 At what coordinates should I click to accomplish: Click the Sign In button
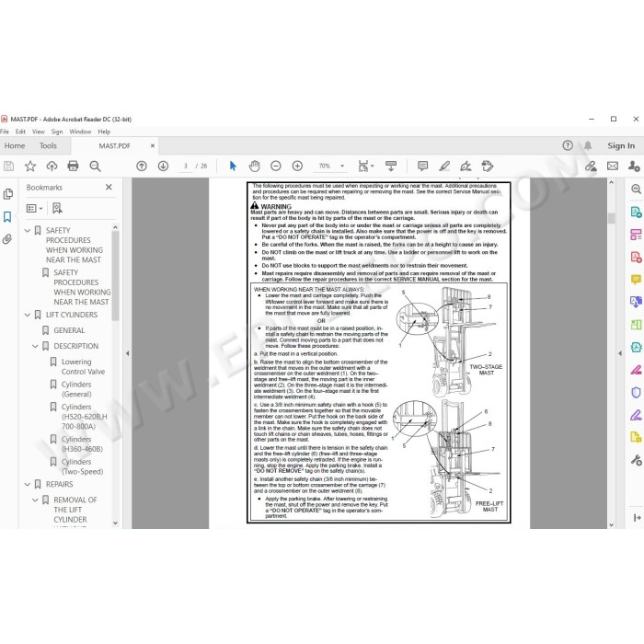pos(621,145)
